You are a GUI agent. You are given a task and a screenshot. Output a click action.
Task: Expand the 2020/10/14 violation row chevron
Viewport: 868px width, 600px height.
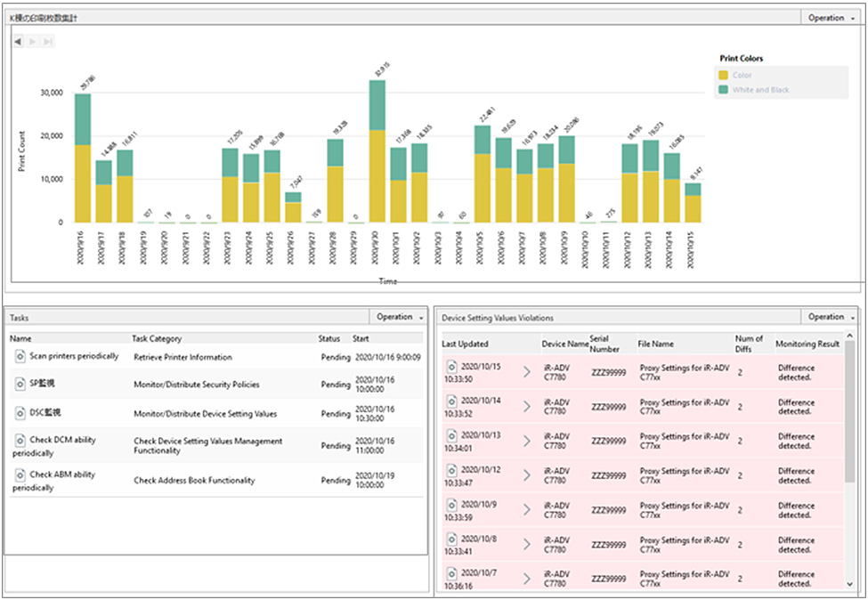coord(526,407)
